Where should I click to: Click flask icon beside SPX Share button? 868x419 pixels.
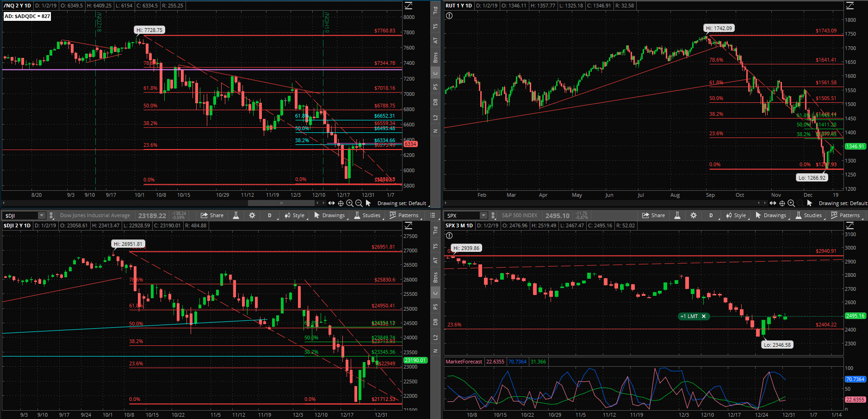[677, 215]
